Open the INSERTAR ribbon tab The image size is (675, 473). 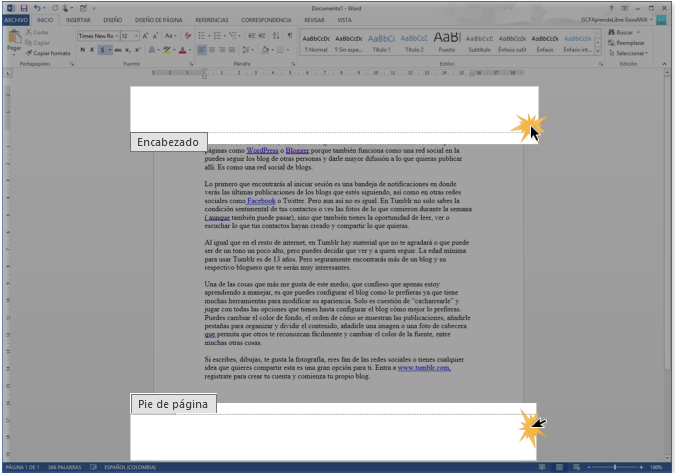coord(77,19)
